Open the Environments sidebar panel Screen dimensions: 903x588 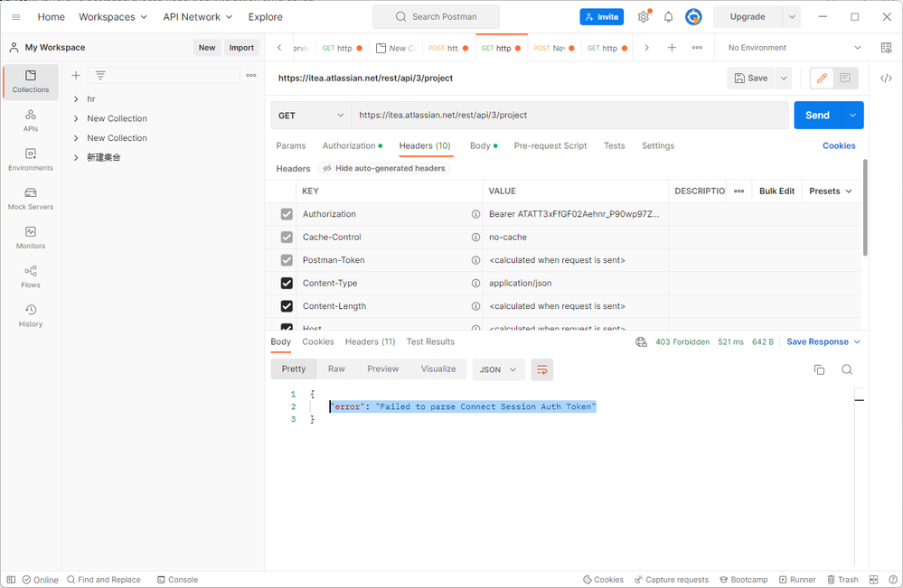coord(31,160)
